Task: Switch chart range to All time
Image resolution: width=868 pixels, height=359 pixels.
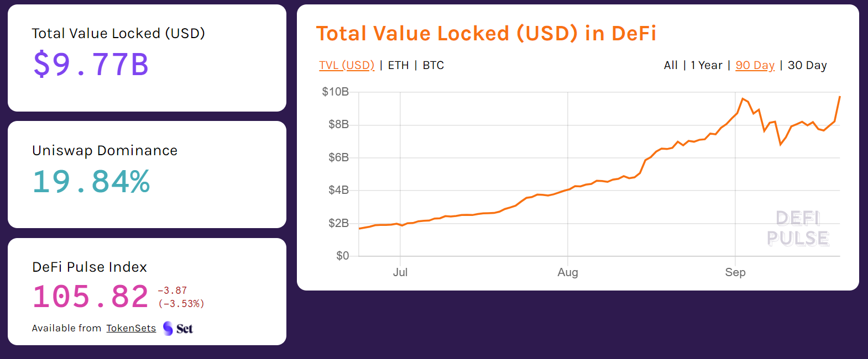Action: (x=670, y=65)
